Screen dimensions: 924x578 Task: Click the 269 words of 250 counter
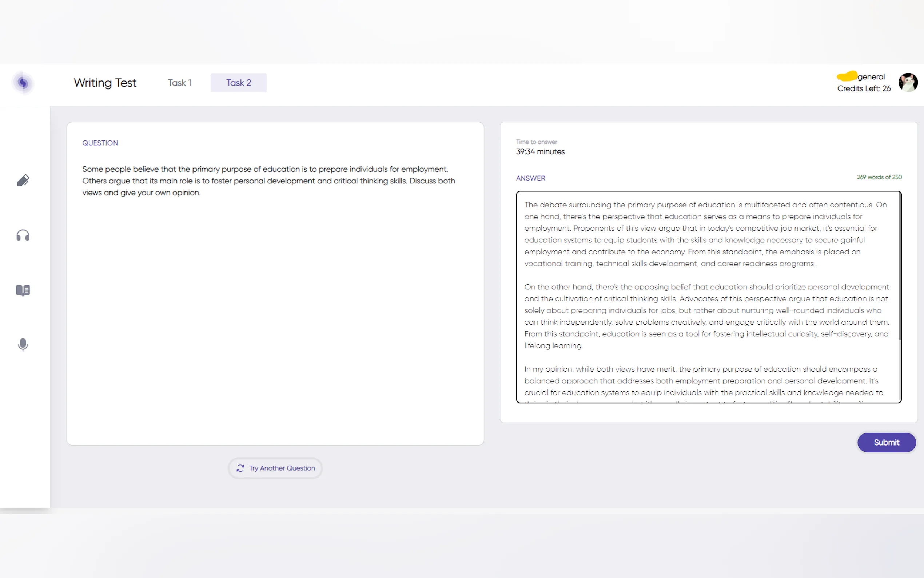[x=879, y=177]
